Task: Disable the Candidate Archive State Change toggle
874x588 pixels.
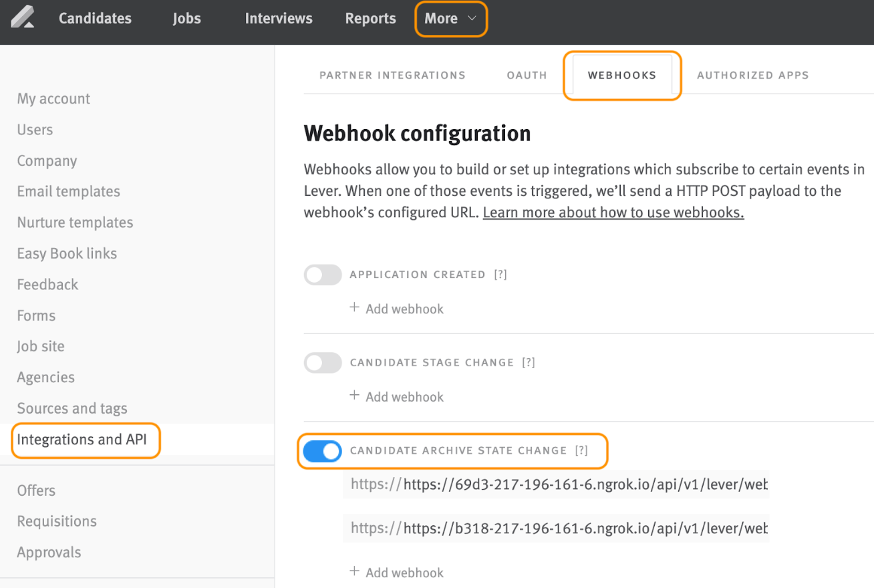Action: click(x=323, y=451)
